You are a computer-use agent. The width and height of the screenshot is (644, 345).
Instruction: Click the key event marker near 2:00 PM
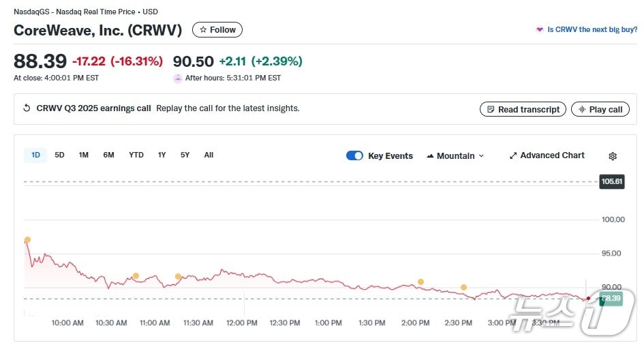[420, 282]
